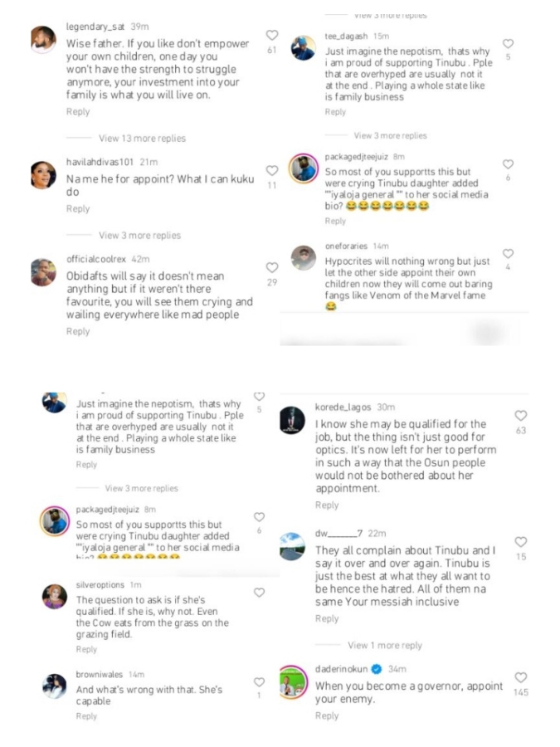Screen dimensions: 560x747
Task: Reply to korede_lagos's comment
Action: click(327, 505)
